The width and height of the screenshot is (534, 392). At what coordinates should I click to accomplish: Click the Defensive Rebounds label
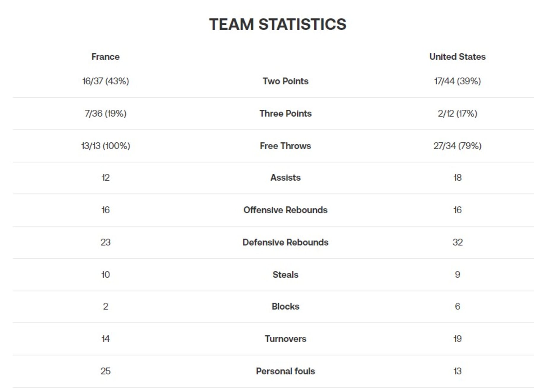click(x=285, y=242)
